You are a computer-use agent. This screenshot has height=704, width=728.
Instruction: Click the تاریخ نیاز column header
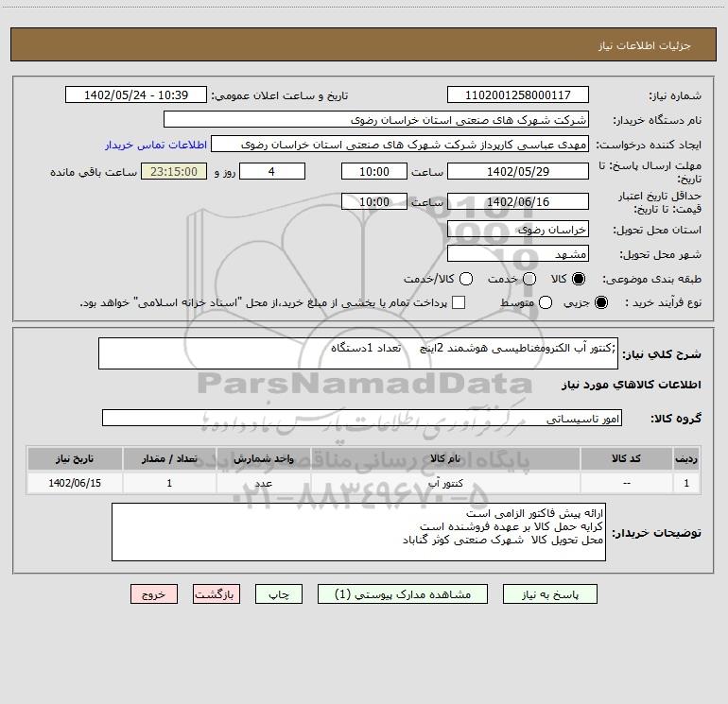coord(75,458)
